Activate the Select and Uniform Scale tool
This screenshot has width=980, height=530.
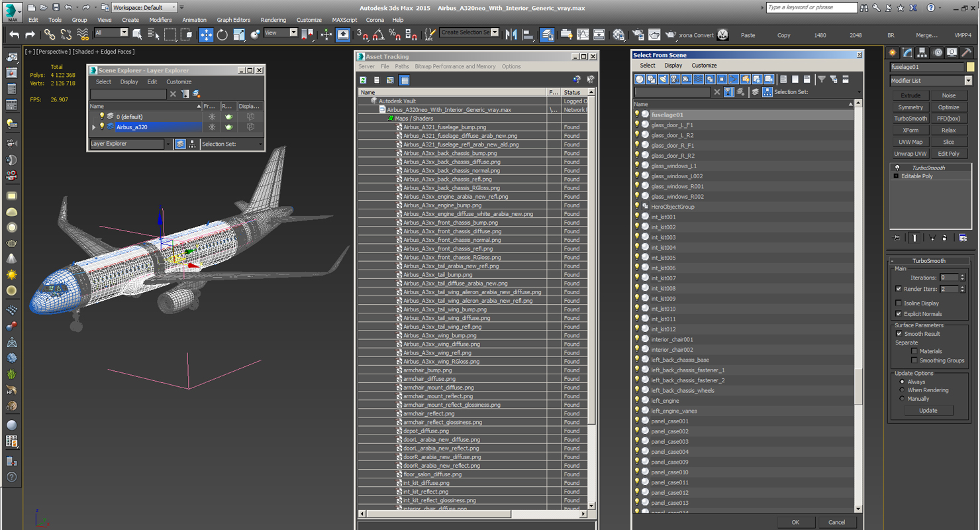pos(238,34)
